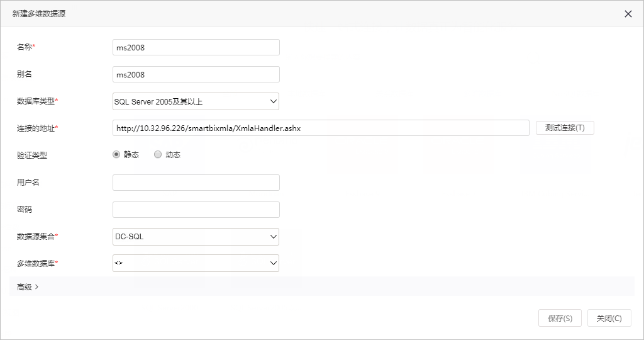Click the 测试连接(T) button
Viewport: 644px width, 340px height.
pyautogui.click(x=565, y=128)
